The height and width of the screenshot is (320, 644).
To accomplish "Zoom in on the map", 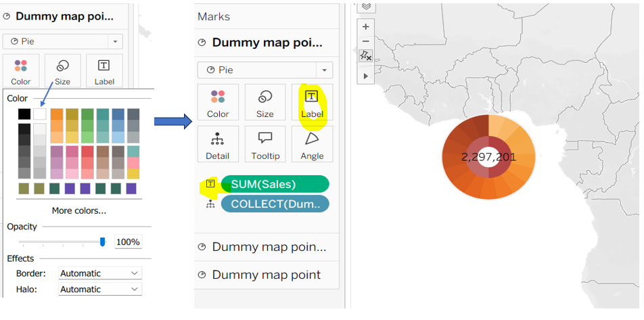I will [x=366, y=26].
